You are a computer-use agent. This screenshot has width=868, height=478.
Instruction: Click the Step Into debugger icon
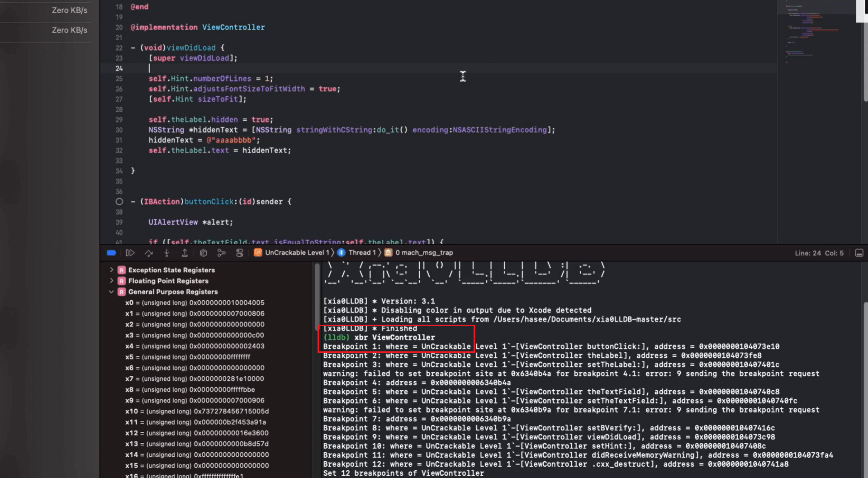[167, 253]
